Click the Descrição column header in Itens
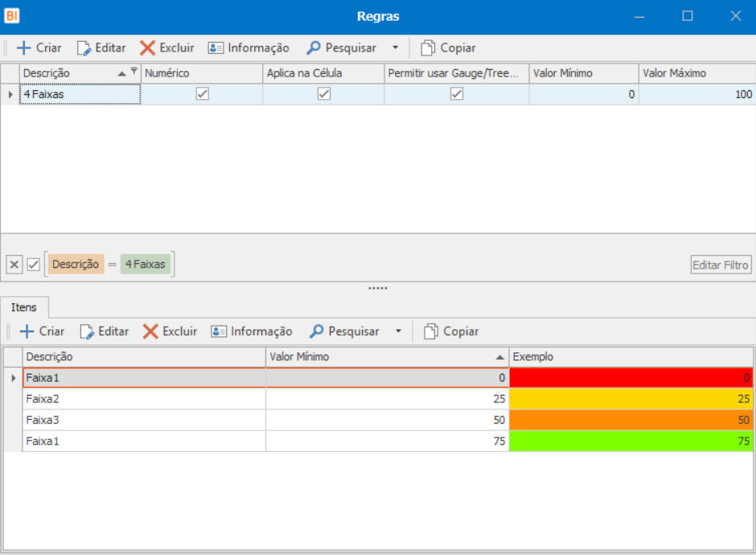Screen dimensions: 756x555 (x=144, y=357)
